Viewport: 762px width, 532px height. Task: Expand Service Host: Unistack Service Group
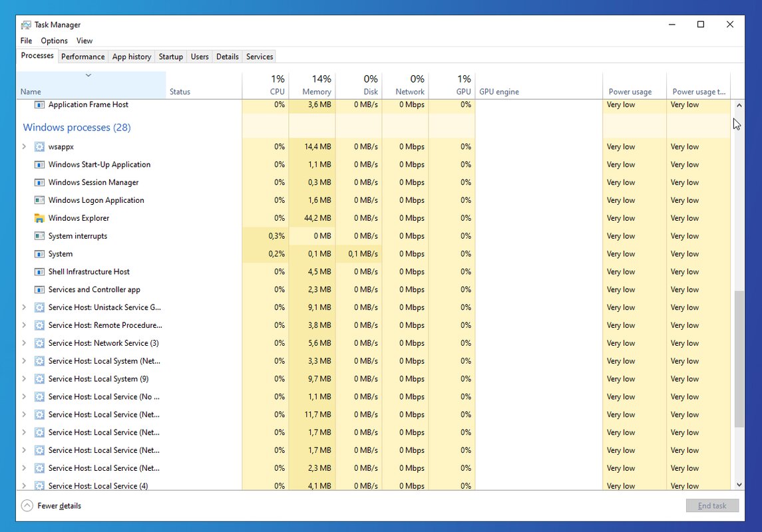click(24, 307)
